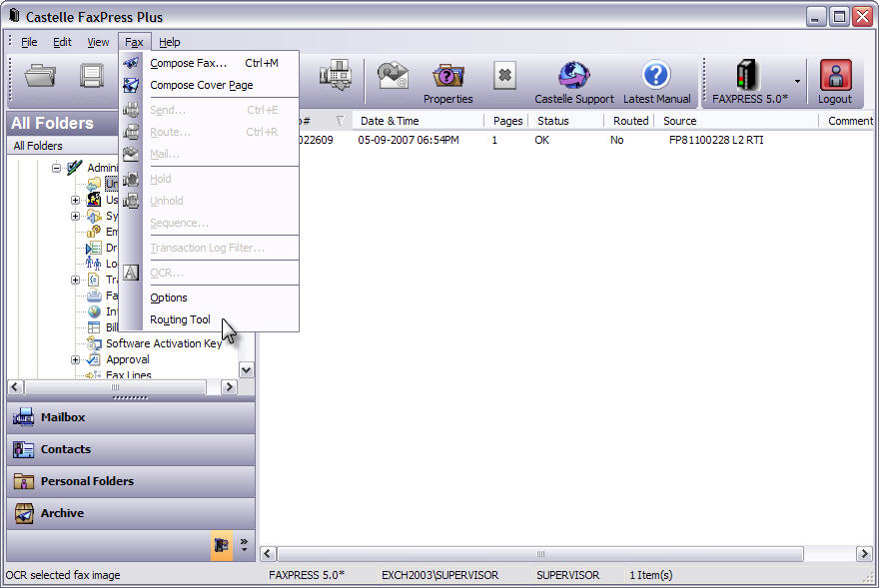Choose Compose Cover Page menu entry
This screenshot has width=879, height=588.
click(x=209, y=85)
